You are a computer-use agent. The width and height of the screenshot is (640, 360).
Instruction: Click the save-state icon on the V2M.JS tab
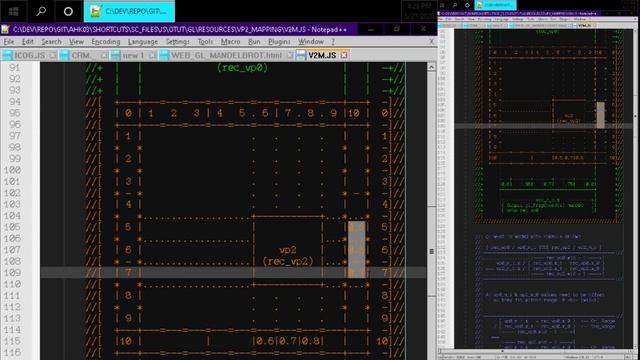(301, 55)
